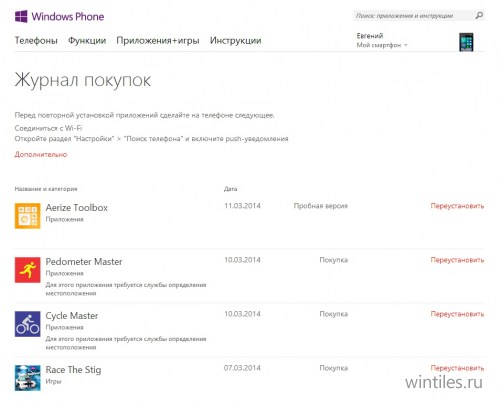Click the Журнал покупок heading
Viewport: 500px width, 405px height.
click(83, 80)
